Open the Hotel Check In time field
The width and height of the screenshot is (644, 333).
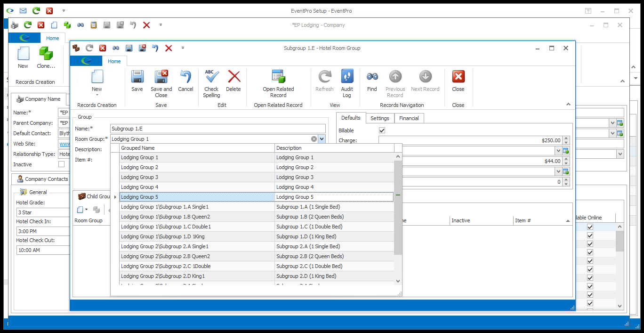point(43,231)
